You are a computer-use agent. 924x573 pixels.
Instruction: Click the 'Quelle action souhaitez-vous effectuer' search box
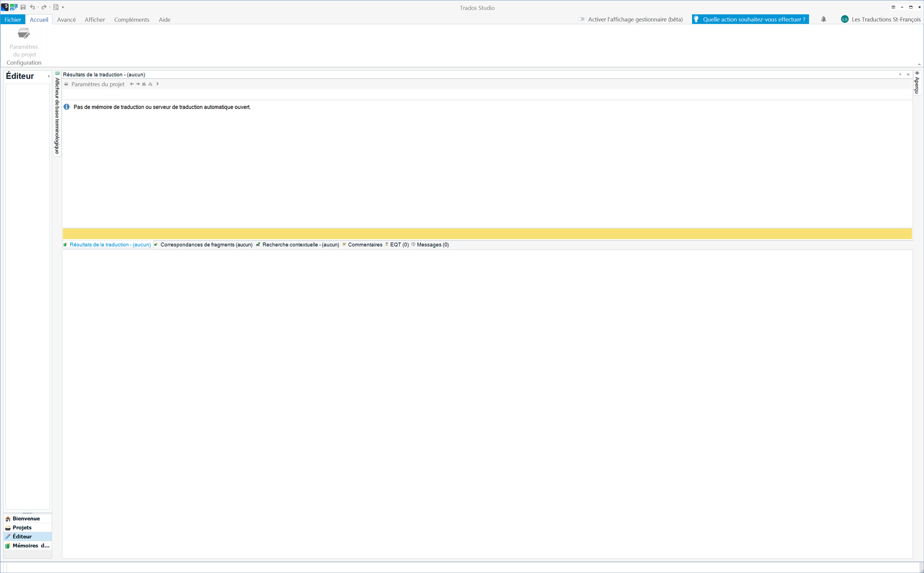pyautogui.click(x=750, y=20)
